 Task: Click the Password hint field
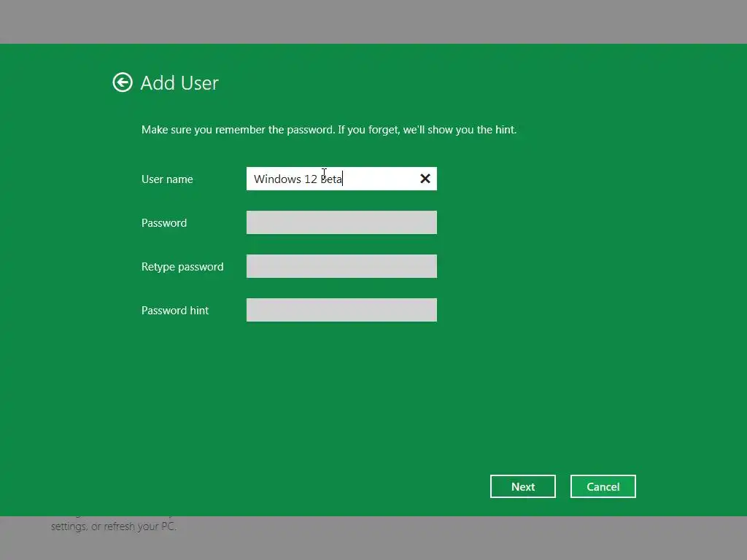pos(341,310)
